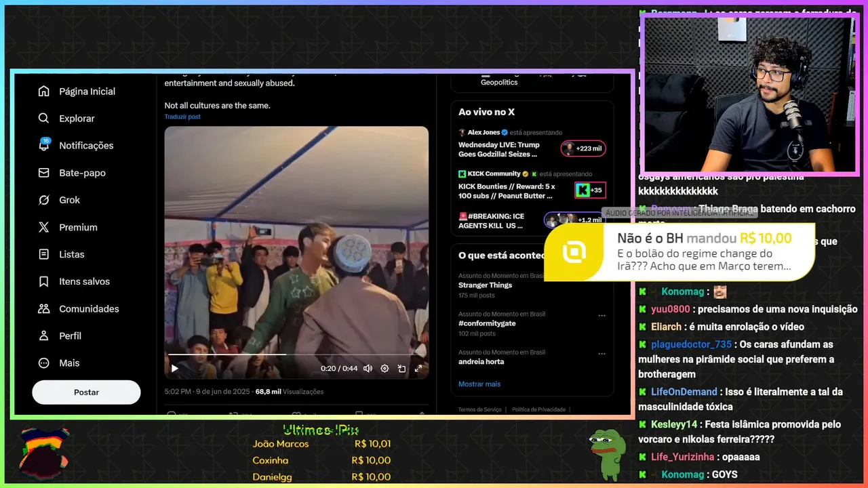Expand the video to fullscreen
This screenshot has width=868, height=488.
(x=418, y=369)
